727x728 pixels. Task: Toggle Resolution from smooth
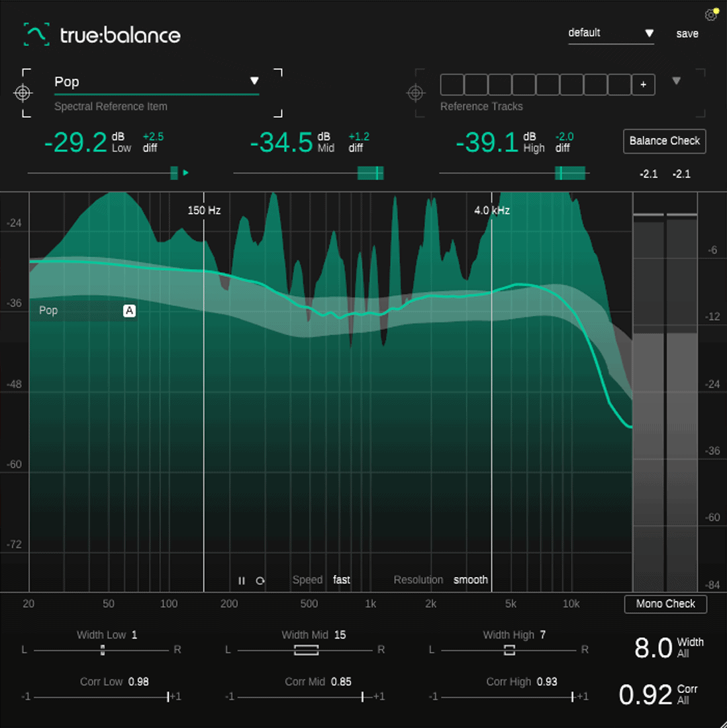(x=470, y=580)
